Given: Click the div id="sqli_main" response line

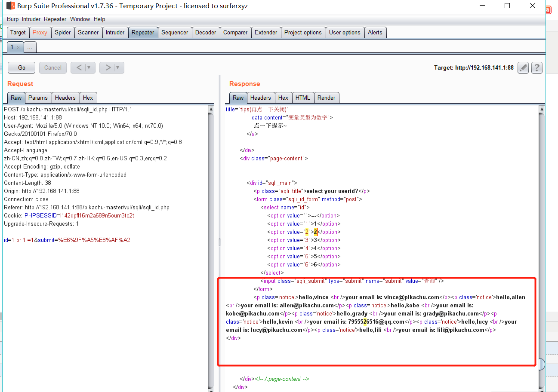Looking at the screenshot, I should [x=272, y=183].
